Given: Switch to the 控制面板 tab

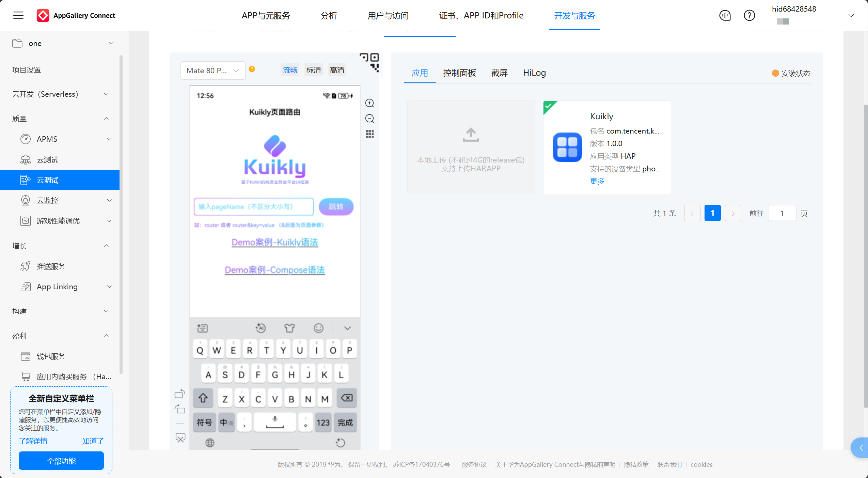Looking at the screenshot, I should (x=459, y=73).
